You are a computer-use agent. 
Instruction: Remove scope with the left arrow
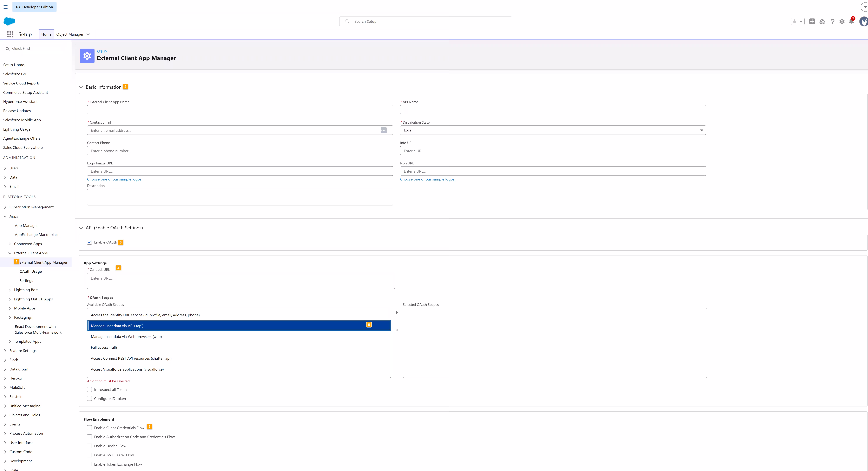pos(397,330)
